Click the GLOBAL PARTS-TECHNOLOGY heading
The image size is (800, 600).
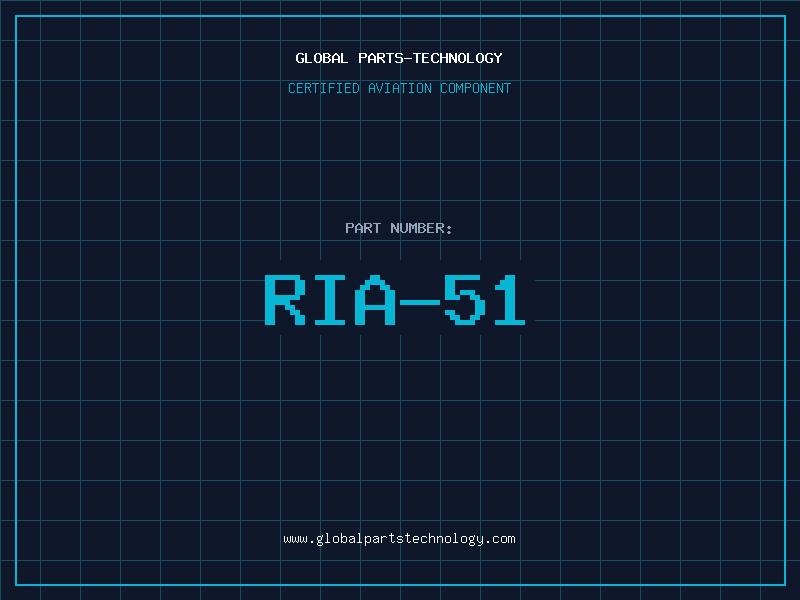(399, 58)
